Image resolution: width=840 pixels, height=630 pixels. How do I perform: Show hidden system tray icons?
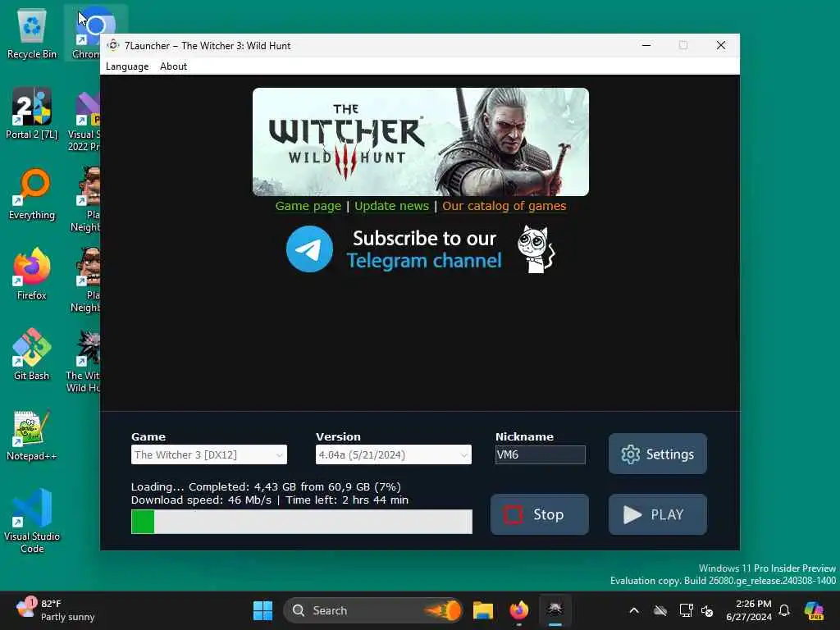click(x=634, y=610)
